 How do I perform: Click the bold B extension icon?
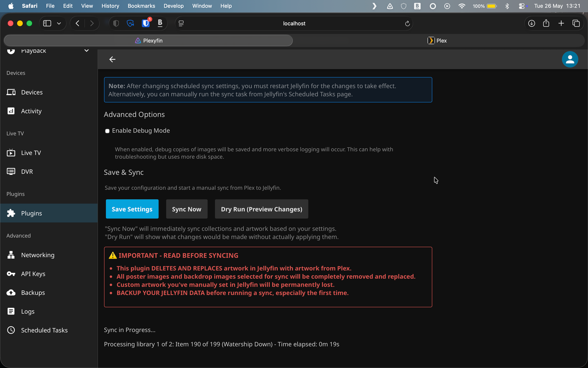(160, 23)
